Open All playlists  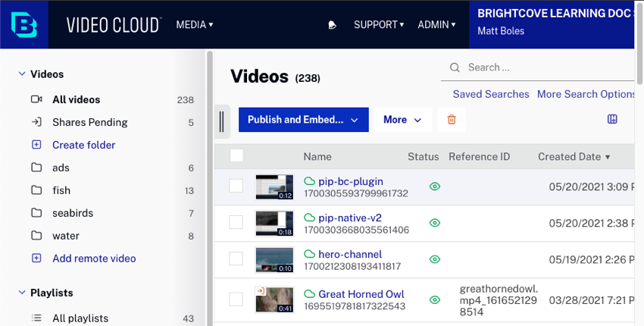point(80,318)
